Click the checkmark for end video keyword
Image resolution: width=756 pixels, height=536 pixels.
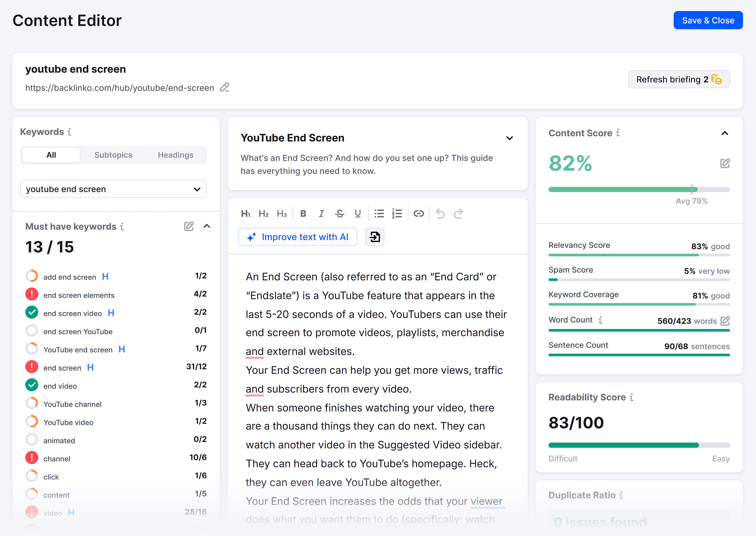point(32,385)
